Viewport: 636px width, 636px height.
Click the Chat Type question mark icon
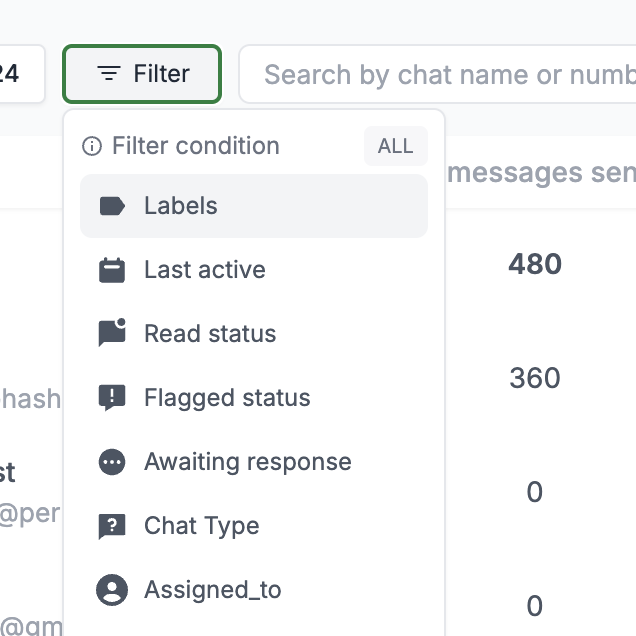tap(112, 526)
